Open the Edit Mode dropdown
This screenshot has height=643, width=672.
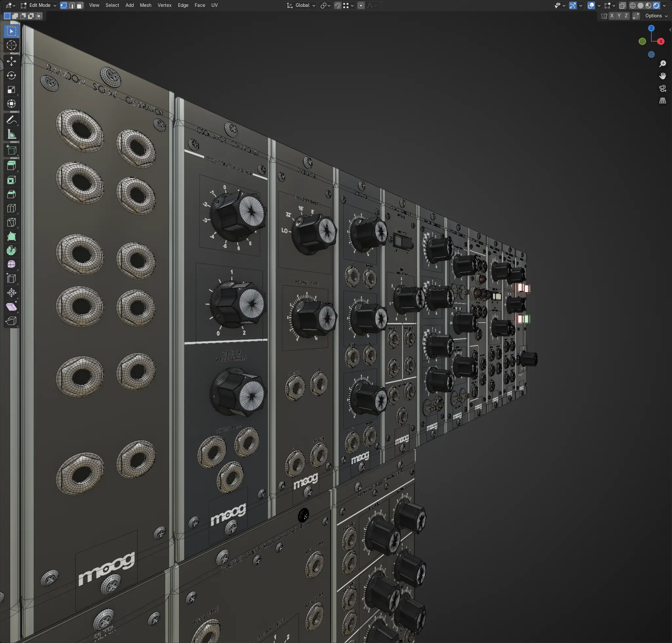[38, 6]
